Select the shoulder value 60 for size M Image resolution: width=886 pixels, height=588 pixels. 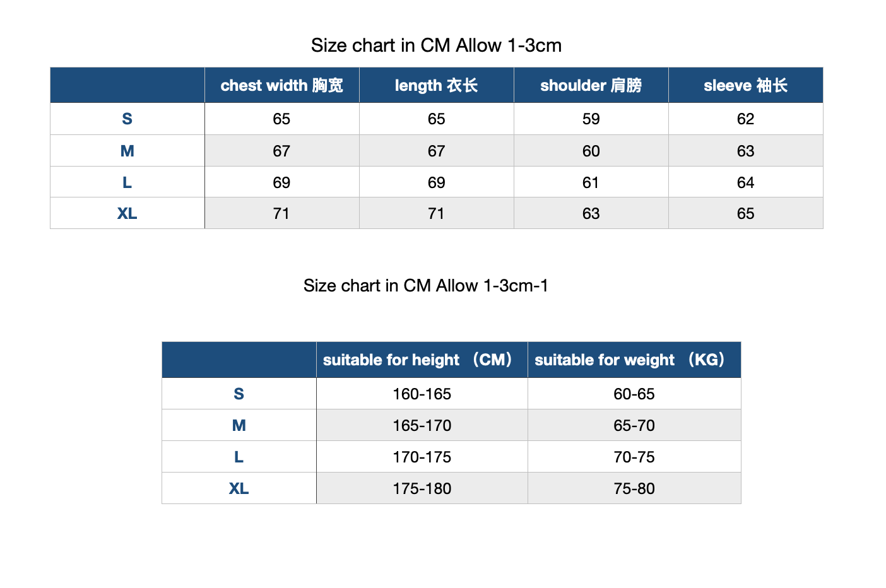pyautogui.click(x=591, y=151)
